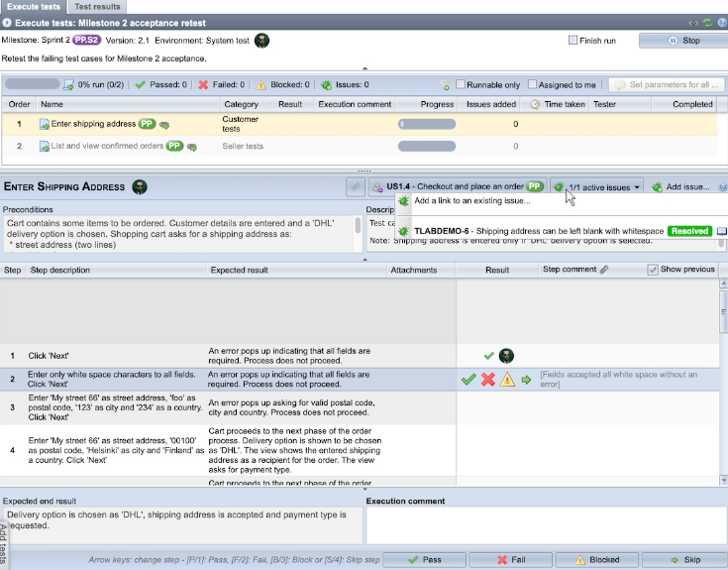728x570 pixels.
Task: Click test case icon for List and view orders
Action: coord(45,147)
